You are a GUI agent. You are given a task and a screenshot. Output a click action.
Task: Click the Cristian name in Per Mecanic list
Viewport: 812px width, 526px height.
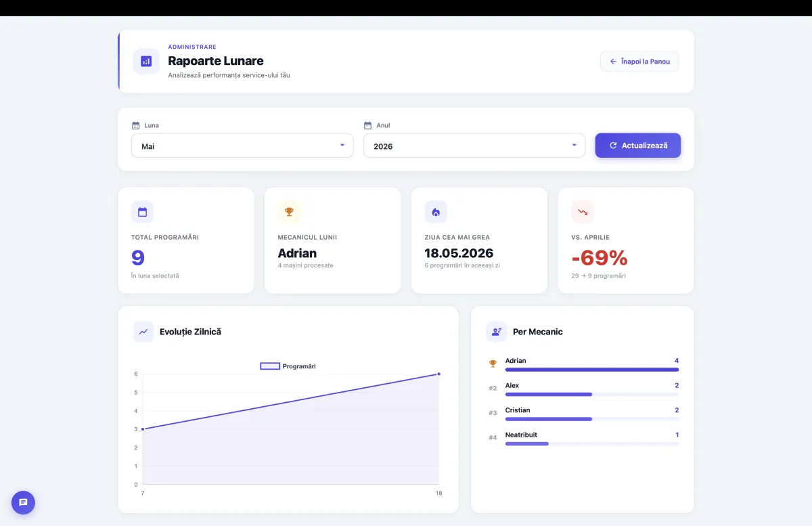(518, 410)
